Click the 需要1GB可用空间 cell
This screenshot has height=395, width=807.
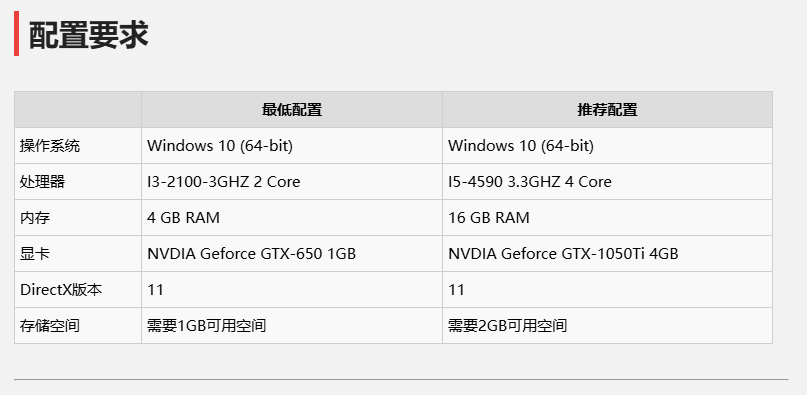(292, 325)
